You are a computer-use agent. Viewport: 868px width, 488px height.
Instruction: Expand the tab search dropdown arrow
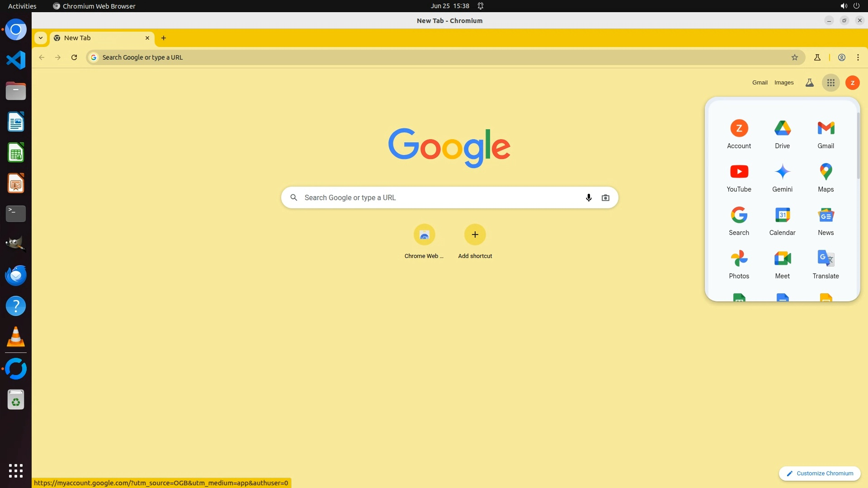coord(41,38)
